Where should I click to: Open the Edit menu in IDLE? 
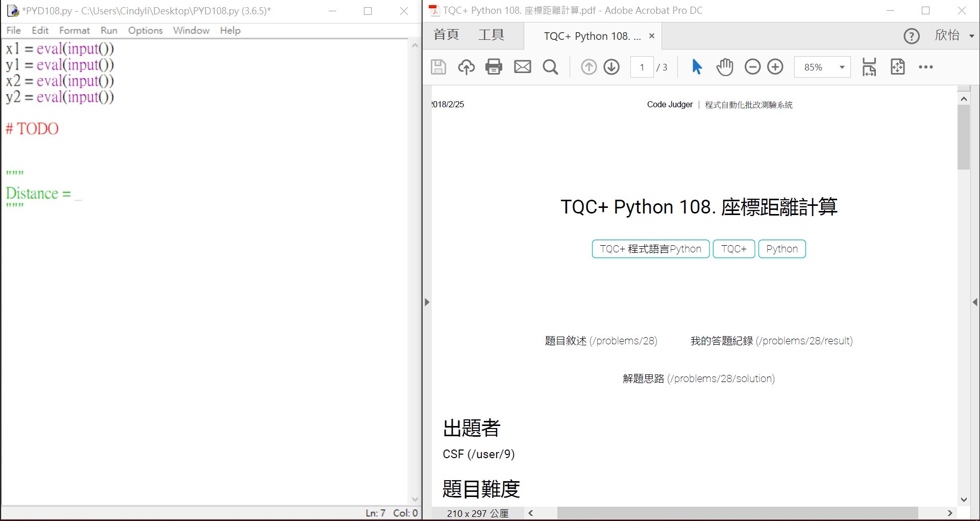click(40, 31)
